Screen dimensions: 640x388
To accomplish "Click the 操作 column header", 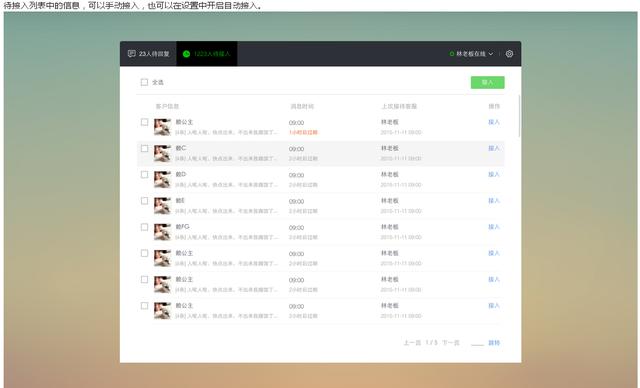I will (x=494, y=106).
